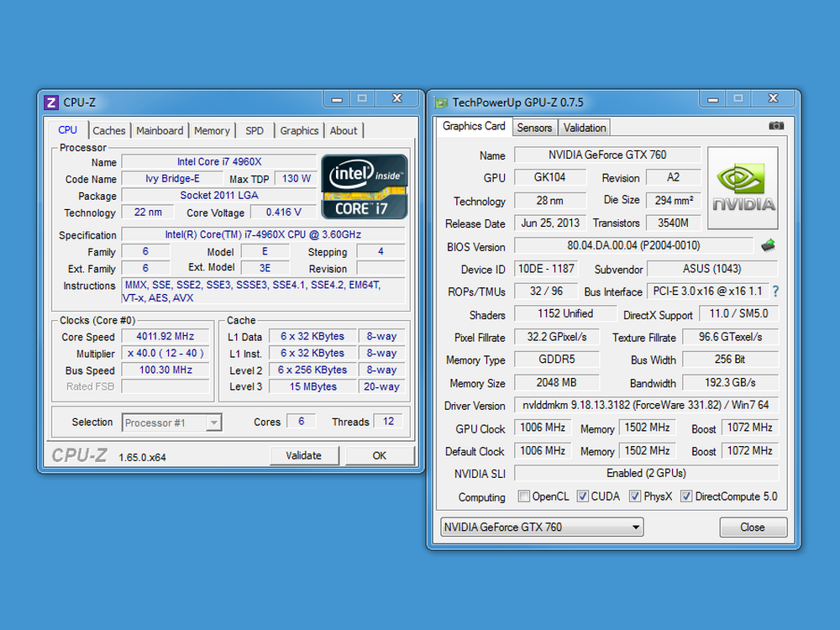
Task: Switch to the Caches tab
Action: pos(108,131)
